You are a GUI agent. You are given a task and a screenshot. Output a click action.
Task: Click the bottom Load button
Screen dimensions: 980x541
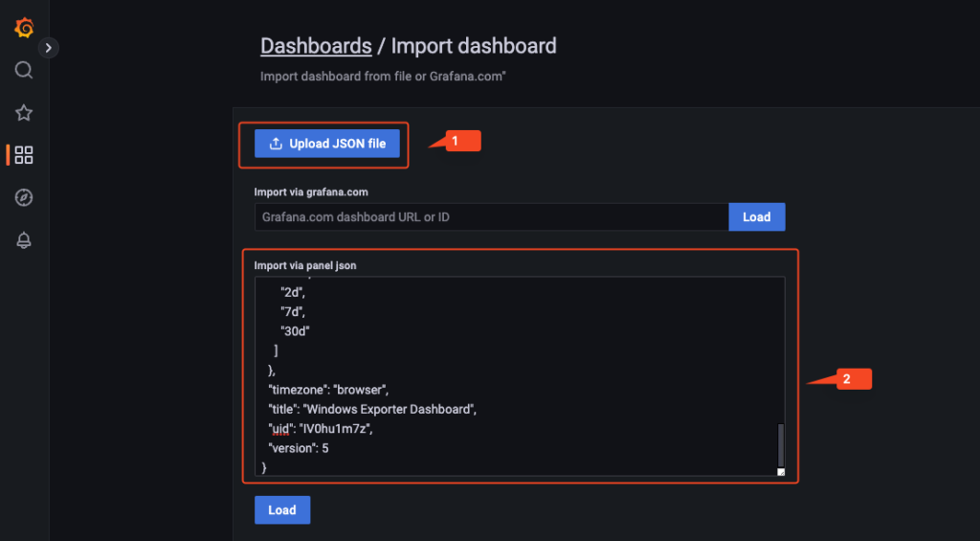tap(282, 510)
